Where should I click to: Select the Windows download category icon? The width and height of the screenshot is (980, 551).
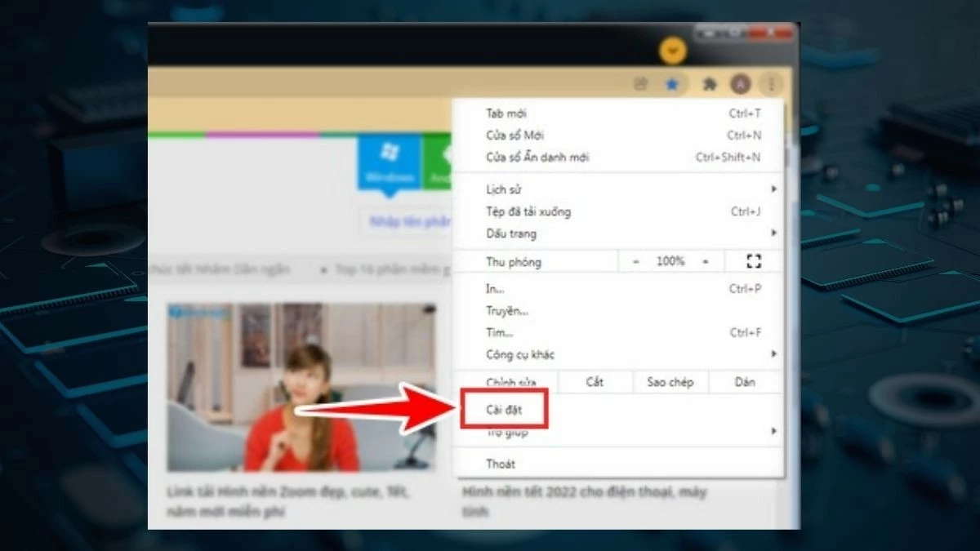coord(390,161)
